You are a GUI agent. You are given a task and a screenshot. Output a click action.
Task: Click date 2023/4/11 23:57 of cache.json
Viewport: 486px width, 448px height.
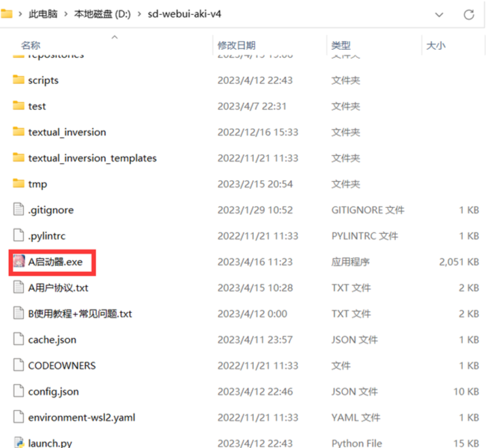tap(255, 340)
